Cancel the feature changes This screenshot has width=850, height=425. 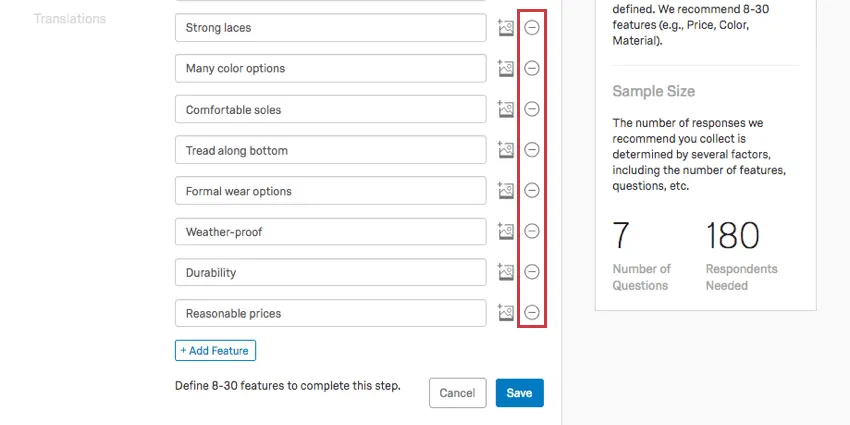tap(457, 393)
